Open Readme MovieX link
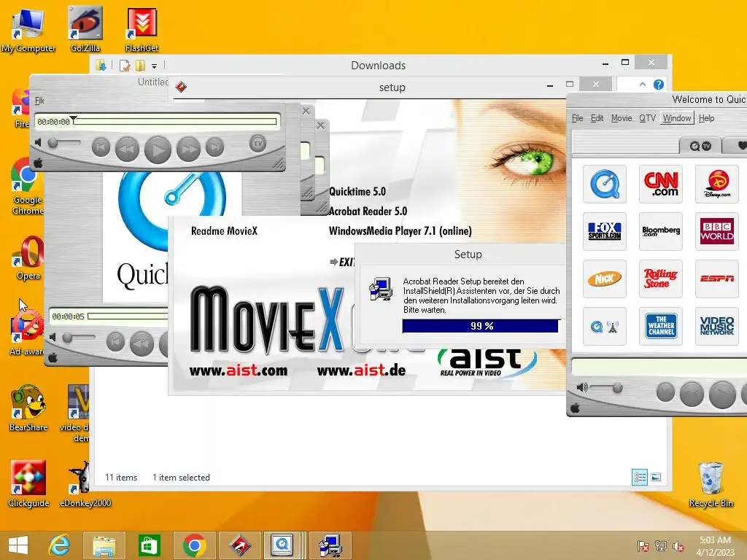747x560 pixels. [x=224, y=231]
